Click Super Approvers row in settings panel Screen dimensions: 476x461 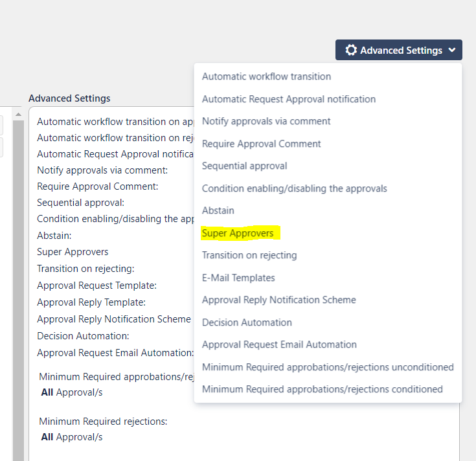click(73, 252)
